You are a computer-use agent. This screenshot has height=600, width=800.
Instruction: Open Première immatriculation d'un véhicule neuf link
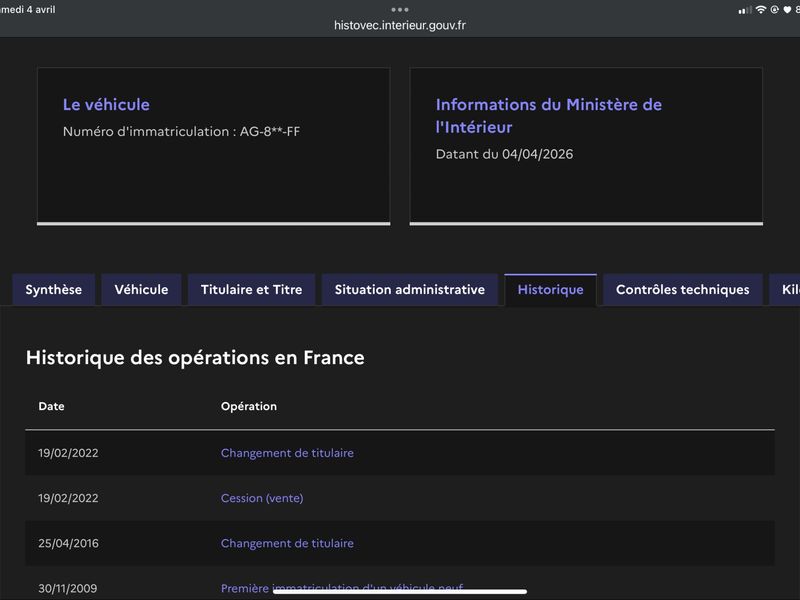coord(341,586)
